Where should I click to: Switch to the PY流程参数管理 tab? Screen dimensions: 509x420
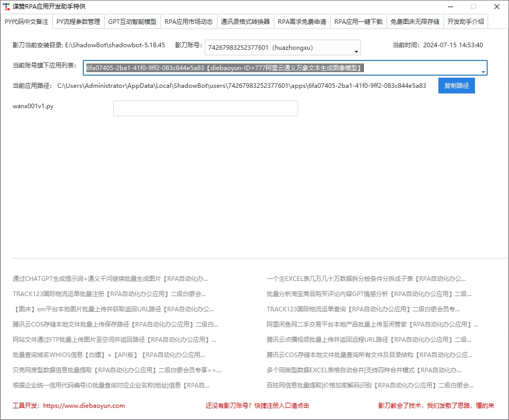click(78, 22)
